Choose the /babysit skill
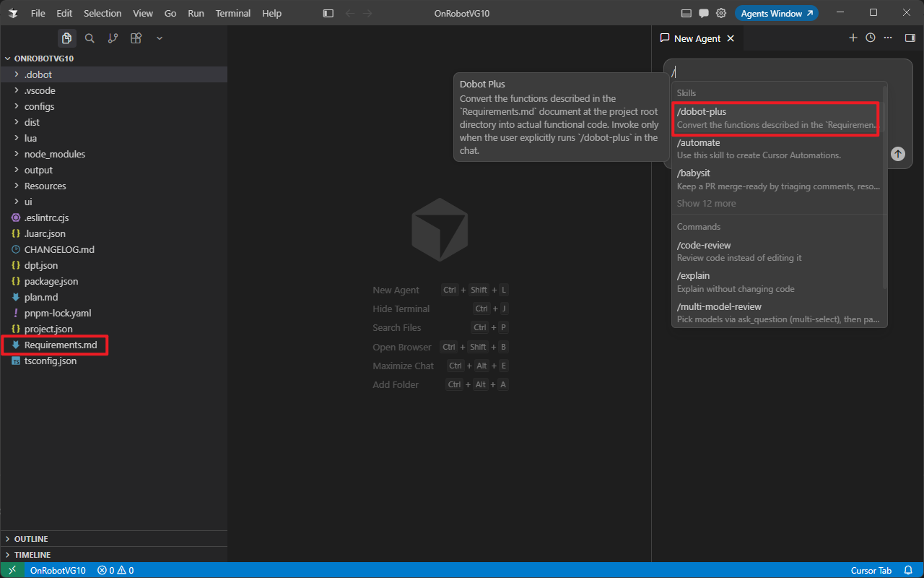 pos(777,179)
